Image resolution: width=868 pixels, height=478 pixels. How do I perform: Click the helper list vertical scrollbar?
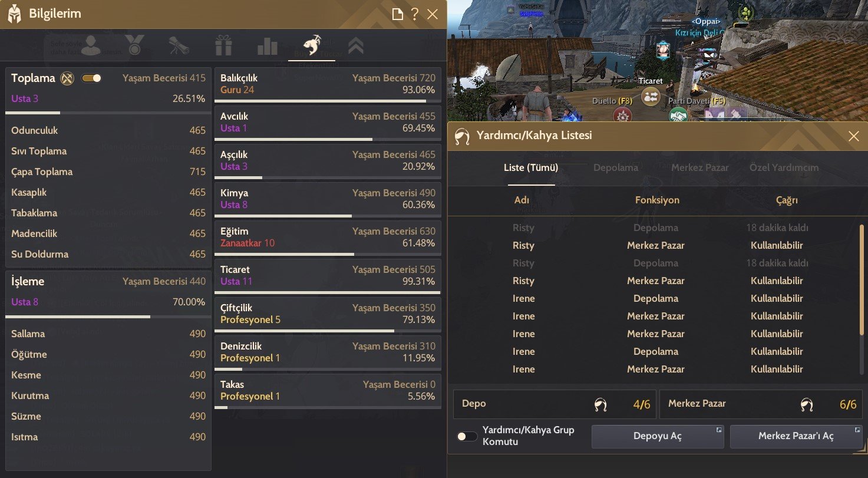(x=862, y=280)
